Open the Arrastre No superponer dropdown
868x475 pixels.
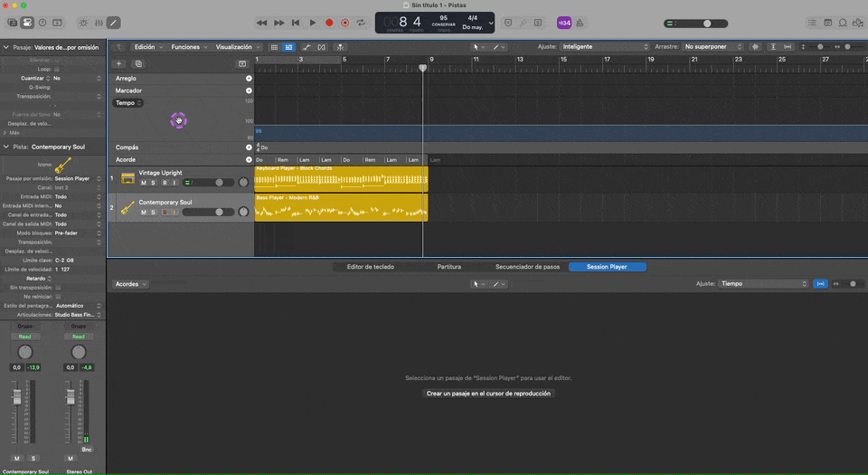[x=712, y=46]
